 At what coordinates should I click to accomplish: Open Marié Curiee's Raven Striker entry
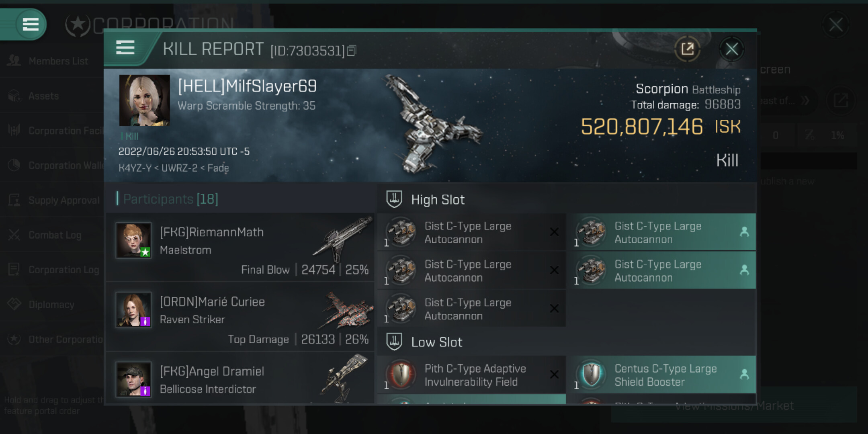(x=240, y=317)
